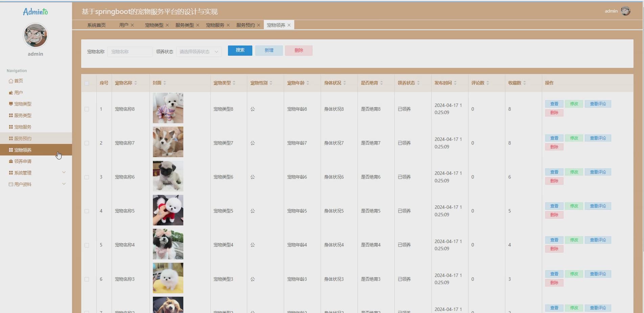The height and width of the screenshot is (313, 644).
Task: Open 宠物类型 in the sidebar
Action: 36,104
